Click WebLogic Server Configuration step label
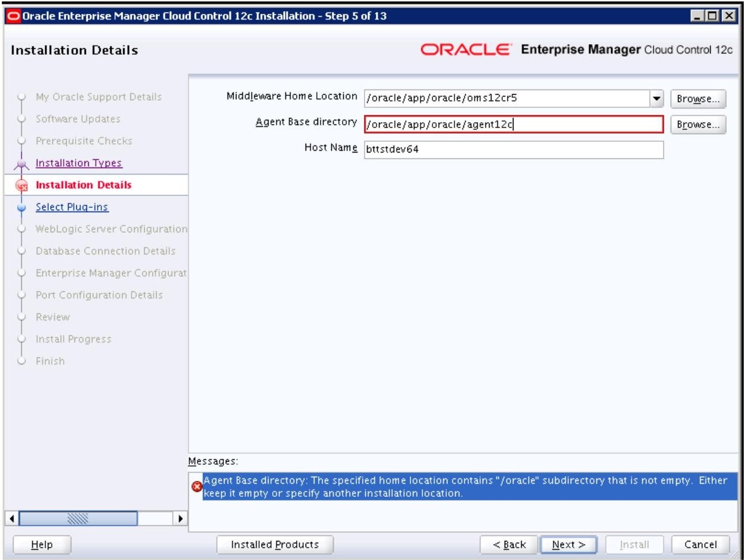The height and width of the screenshot is (560, 744). point(111,229)
